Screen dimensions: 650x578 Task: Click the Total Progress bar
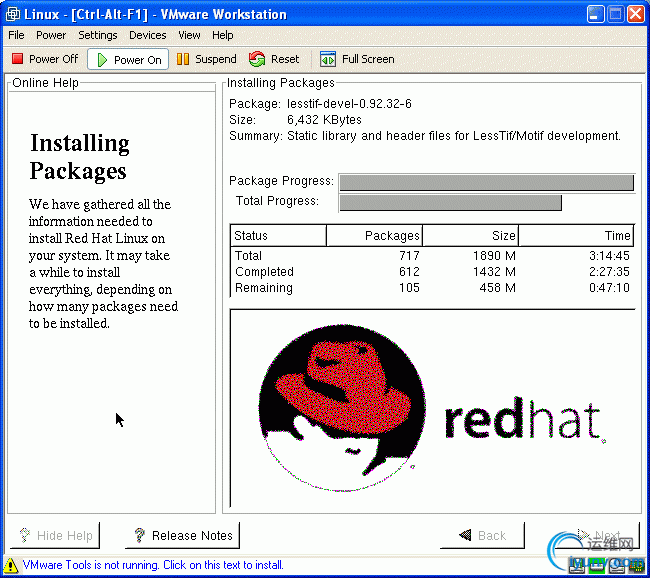(487, 203)
